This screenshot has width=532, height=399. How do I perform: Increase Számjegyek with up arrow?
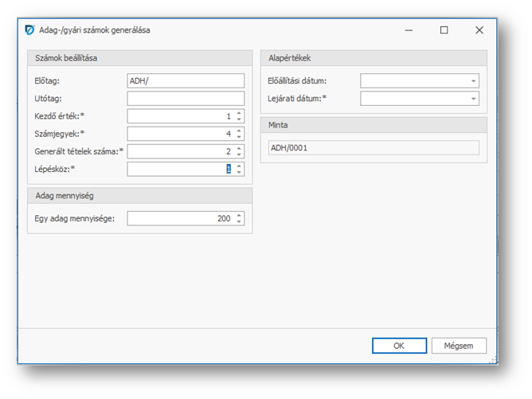239,130
